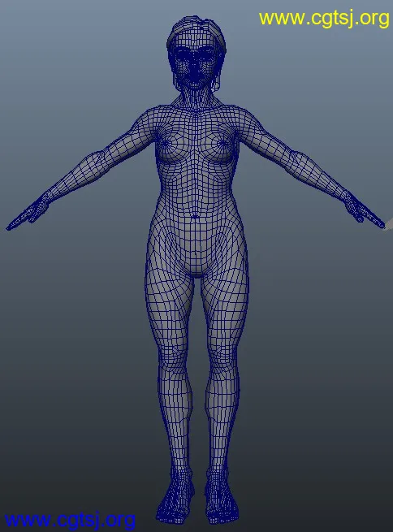The width and height of the screenshot is (393, 532).
Task: Select the thigh on the left side
Action: click(170, 305)
